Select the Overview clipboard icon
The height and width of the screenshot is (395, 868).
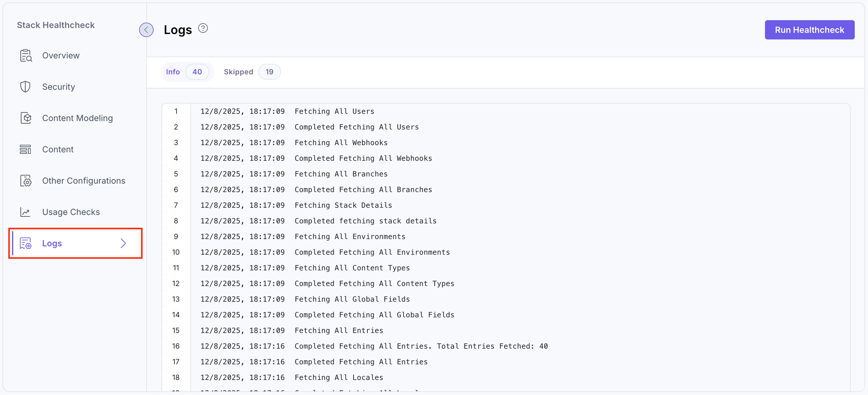[26, 55]
